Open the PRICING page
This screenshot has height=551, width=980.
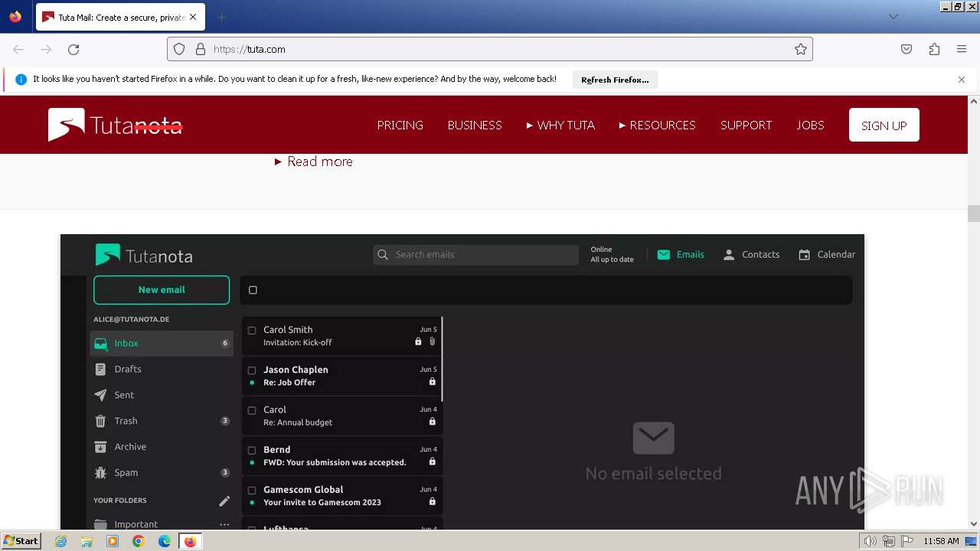400,125
